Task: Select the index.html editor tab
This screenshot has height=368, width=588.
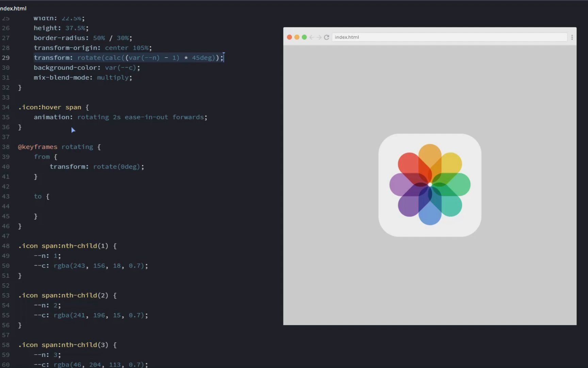Action: coord(13,8)
